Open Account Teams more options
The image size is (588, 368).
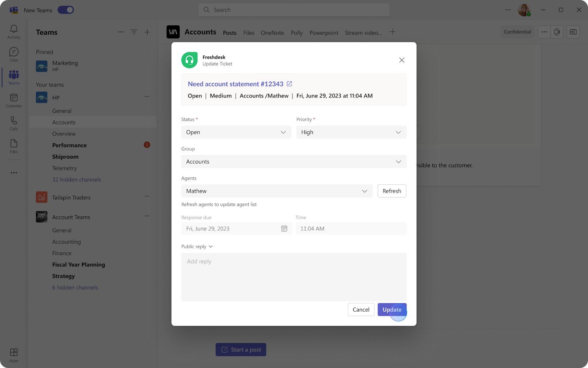147,216
